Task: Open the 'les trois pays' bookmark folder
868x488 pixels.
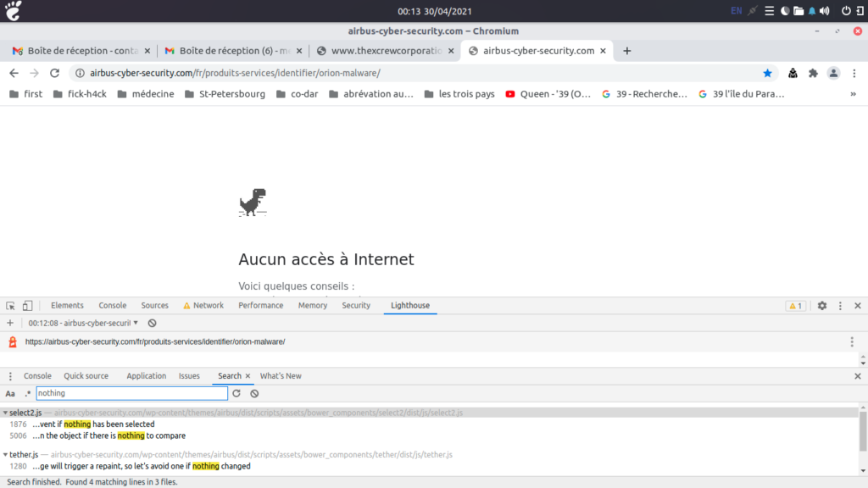Action: [459, 94]
